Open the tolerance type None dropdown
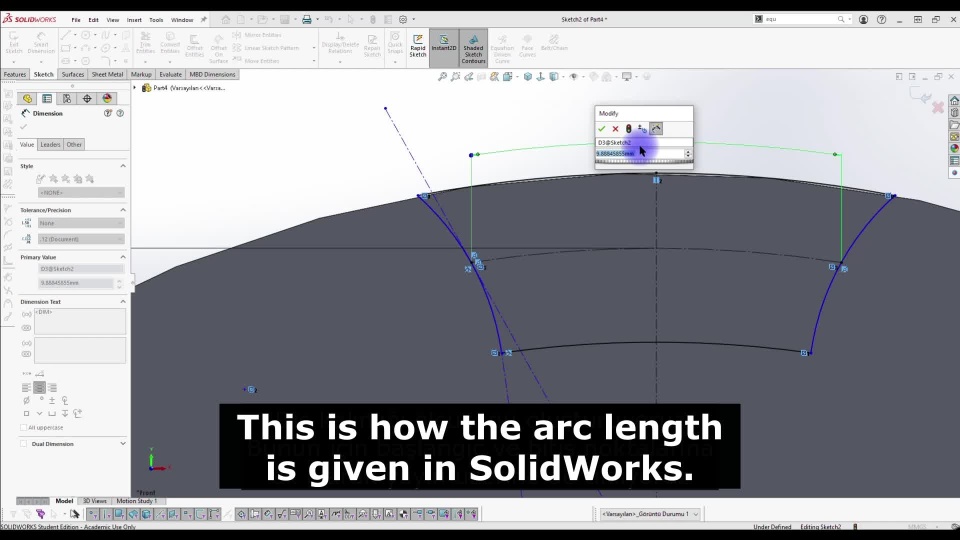 coord(81,223)
